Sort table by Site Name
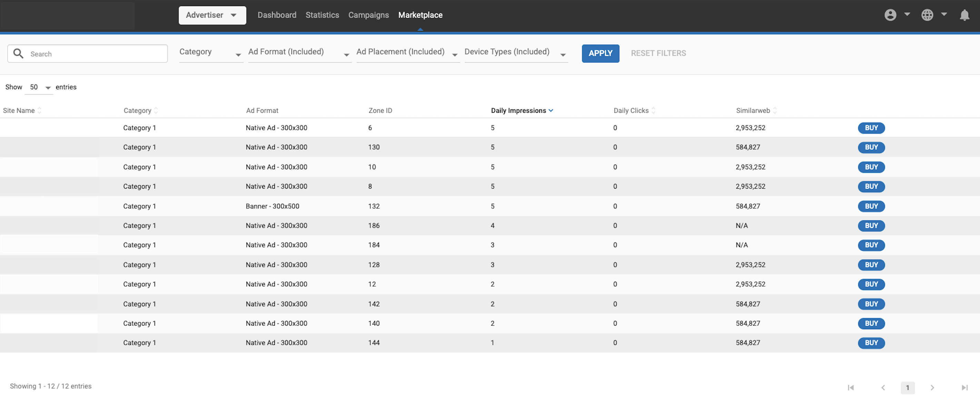 click(x=22, y=110)
